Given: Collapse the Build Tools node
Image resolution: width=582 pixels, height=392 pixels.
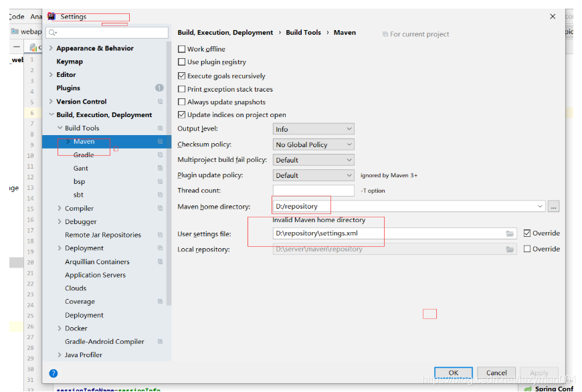Looking at the screenshot, I should tap(60, 128).
